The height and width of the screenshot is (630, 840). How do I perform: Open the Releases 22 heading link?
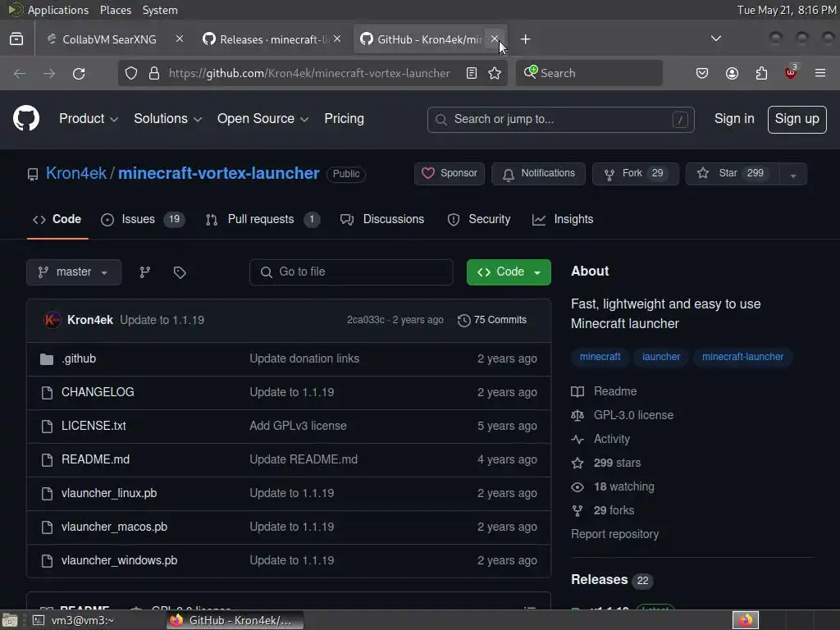click(612, 580)
